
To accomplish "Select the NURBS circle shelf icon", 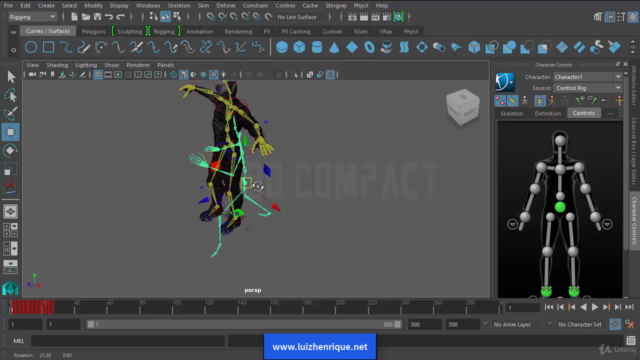I will coord(31,47).
